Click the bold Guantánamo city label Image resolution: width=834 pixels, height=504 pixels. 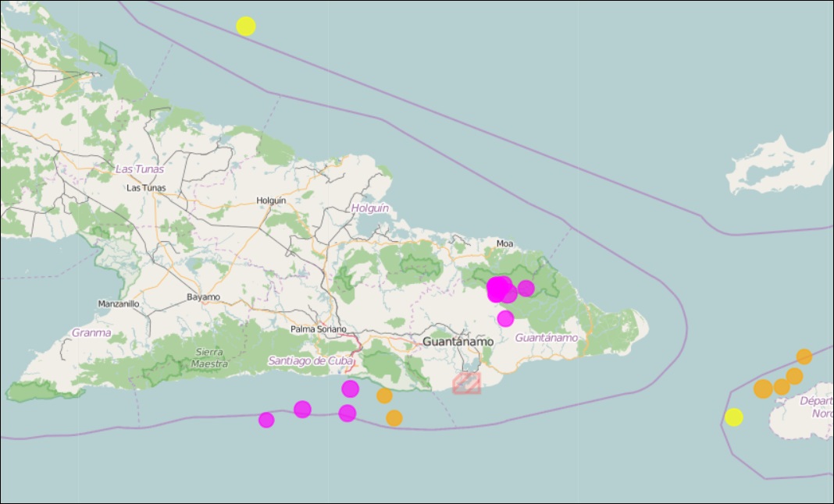point(458,342)
